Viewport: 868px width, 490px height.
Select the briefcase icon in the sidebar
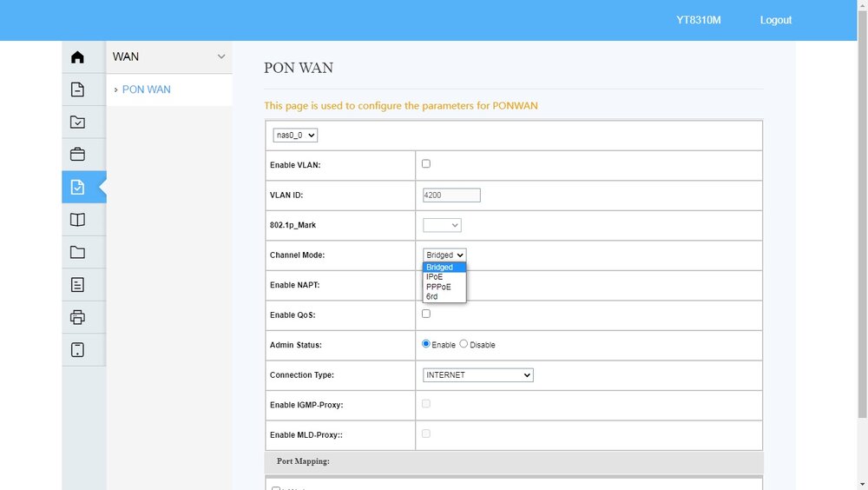77,155
